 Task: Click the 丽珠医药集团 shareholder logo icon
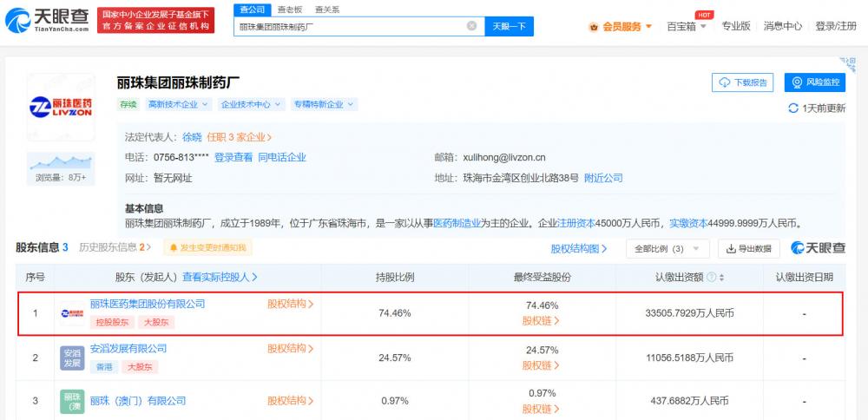[72, 313]
